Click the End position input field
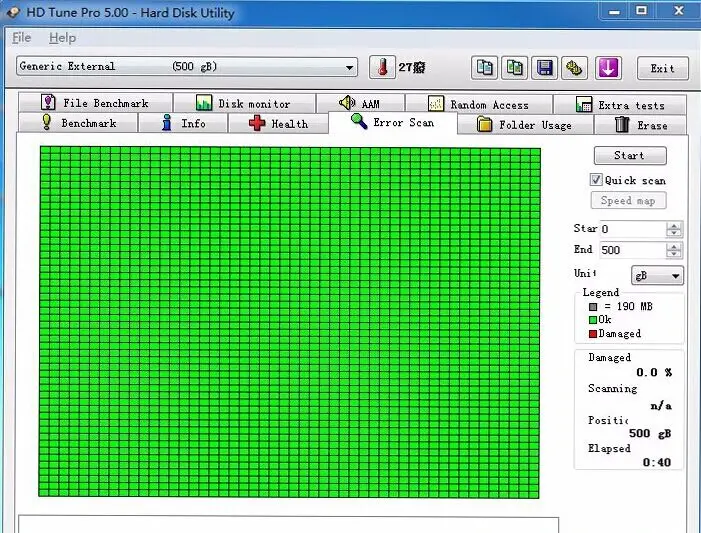Viewport: 701px width, 533px height. (632, 250)
